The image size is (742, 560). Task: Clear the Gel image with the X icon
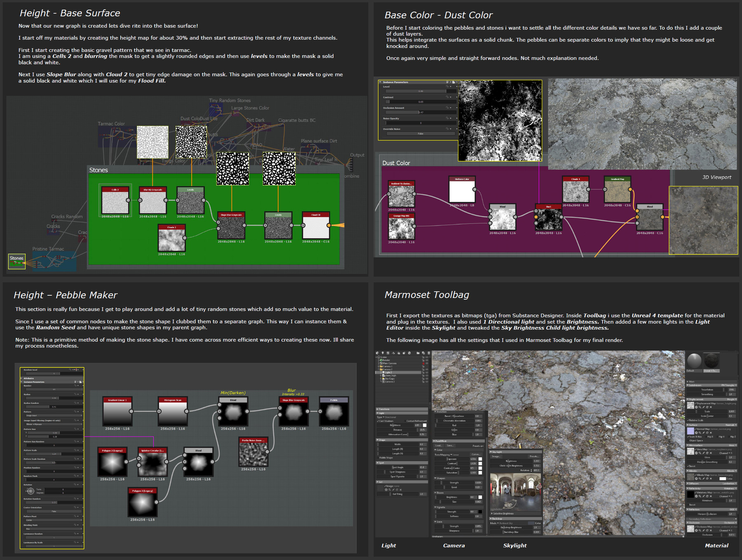(x=401, y=490)
